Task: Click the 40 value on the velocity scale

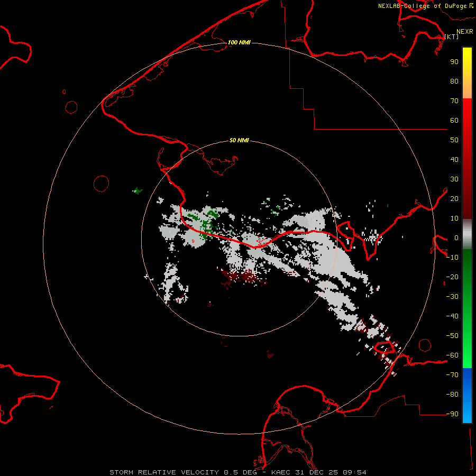Action: click(x=454, y=160)
